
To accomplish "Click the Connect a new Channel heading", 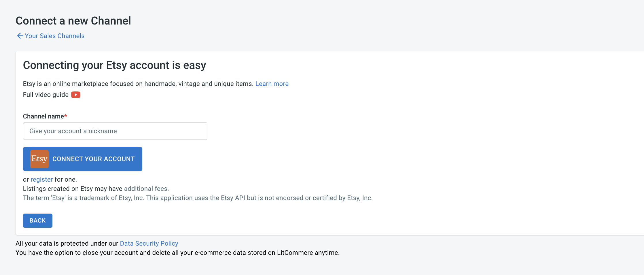I will (73, 21).
